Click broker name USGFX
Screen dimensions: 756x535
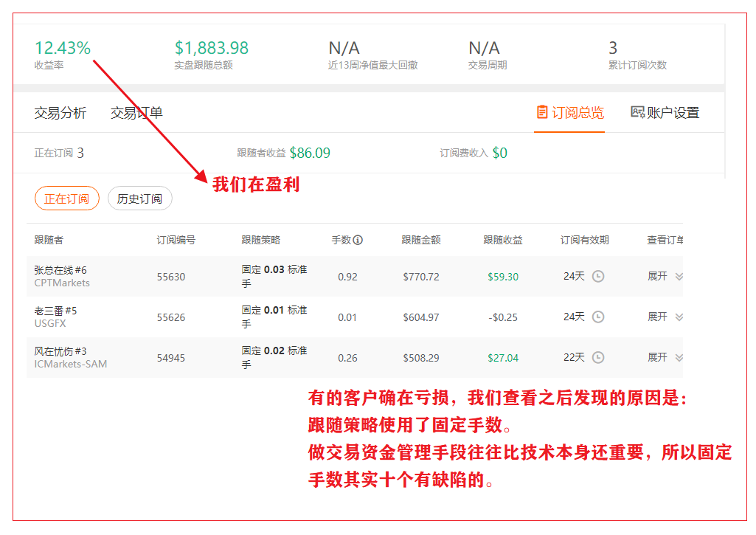point(49,324)
